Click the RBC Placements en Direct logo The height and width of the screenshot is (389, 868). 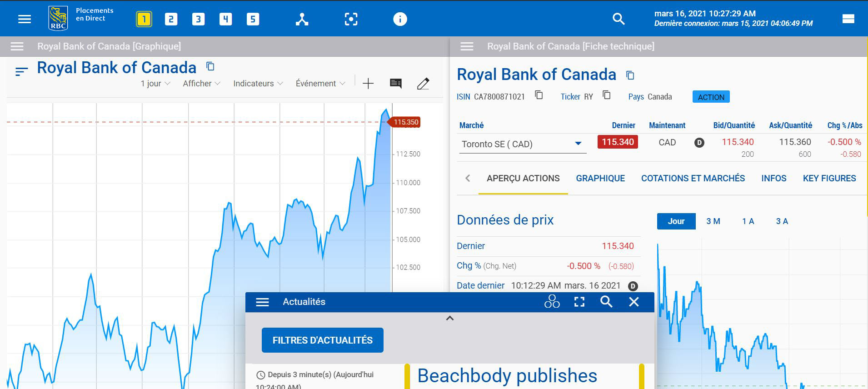tap(81, 18)
